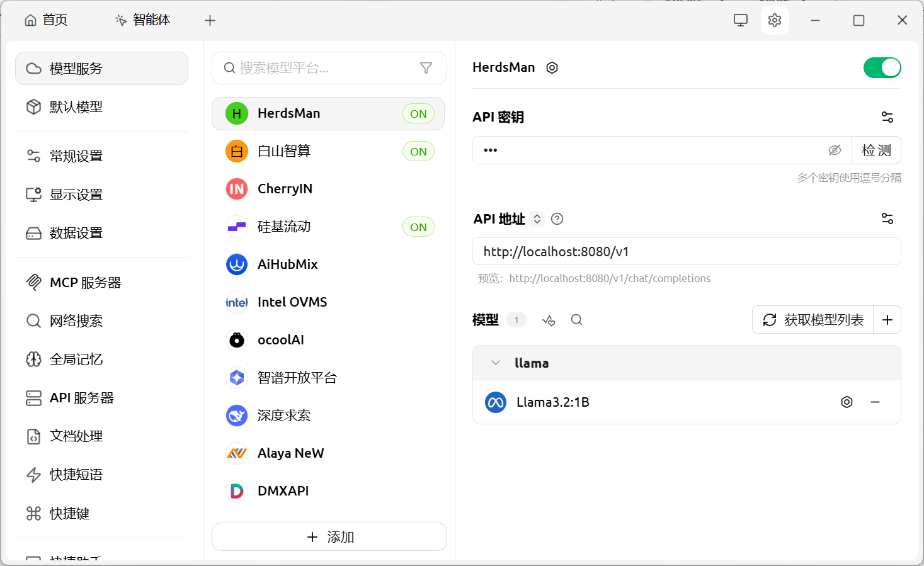The height and width of the screenshot is (566, 924).
Task: Show the hidden API key
Action: tap(835, 150)
